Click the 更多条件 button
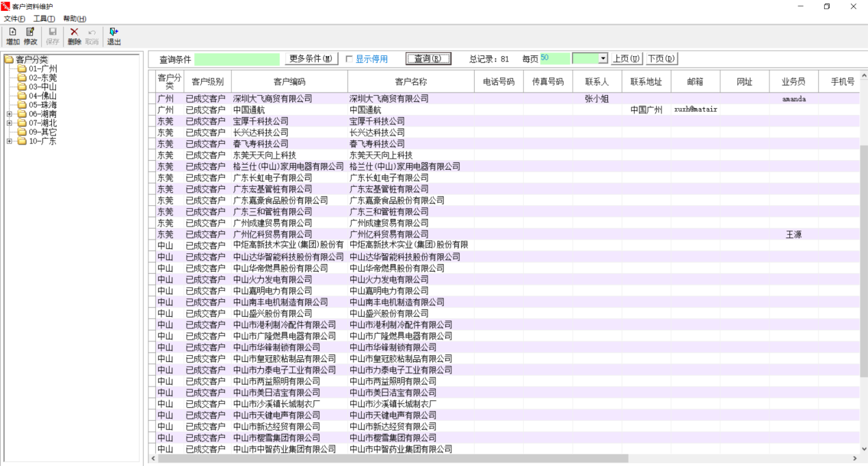 (311, 59)
